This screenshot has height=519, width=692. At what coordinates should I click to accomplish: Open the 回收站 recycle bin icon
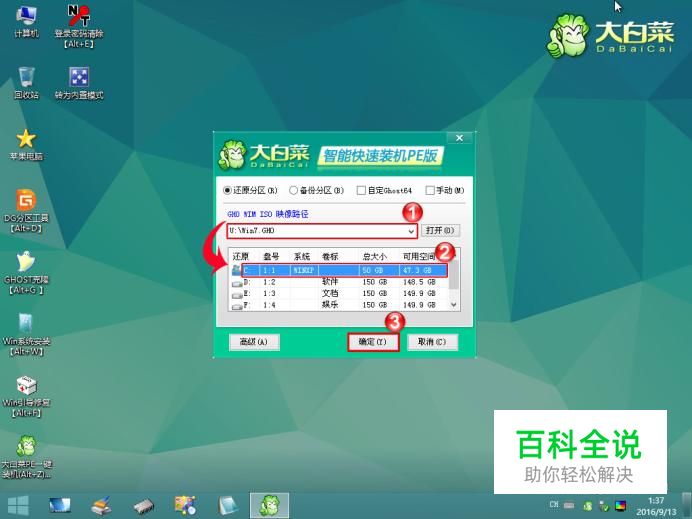26,83
